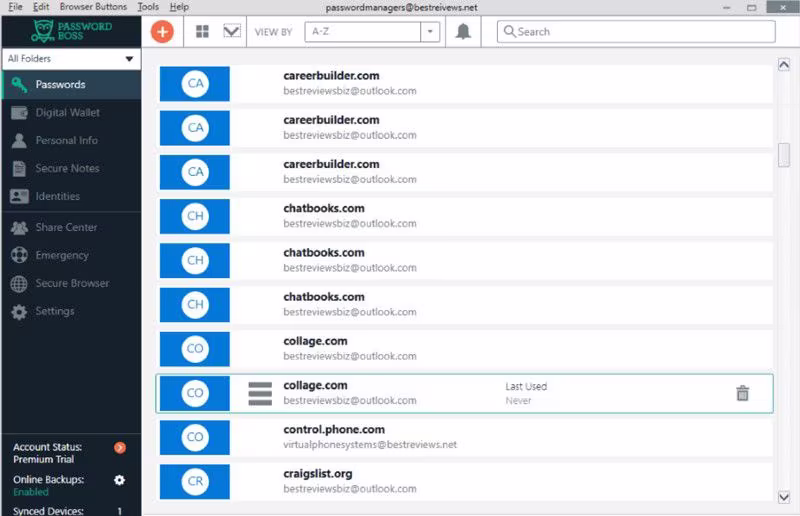Click the CO avatar for control.phone.com
Viewport: 800px width, 516px height.
click(195, 437)
